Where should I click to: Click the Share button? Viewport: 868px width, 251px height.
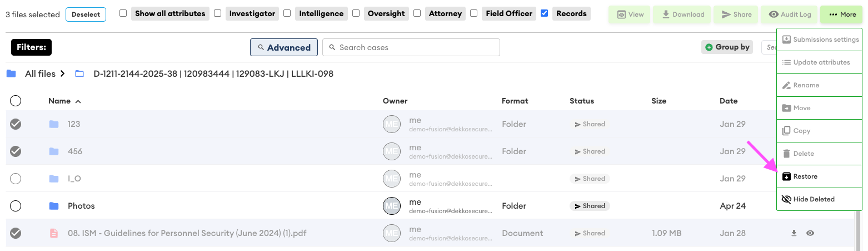click(736, 14)
